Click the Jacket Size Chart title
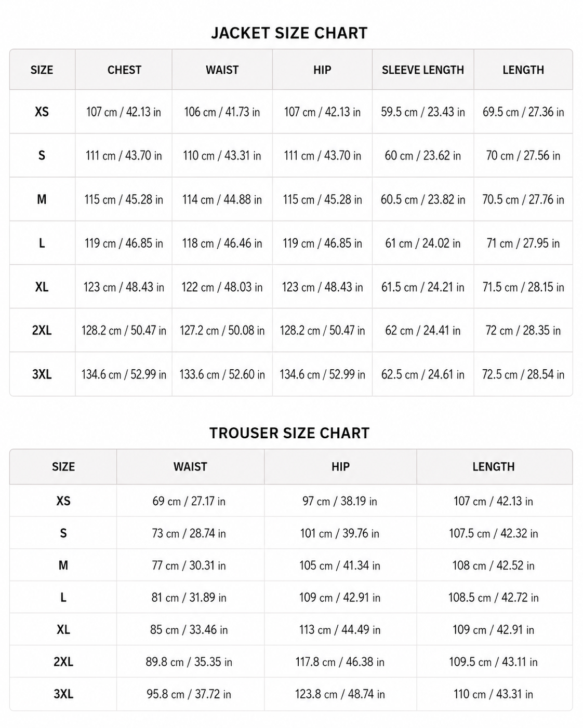 pyautogui.click(x=289, y=33)
